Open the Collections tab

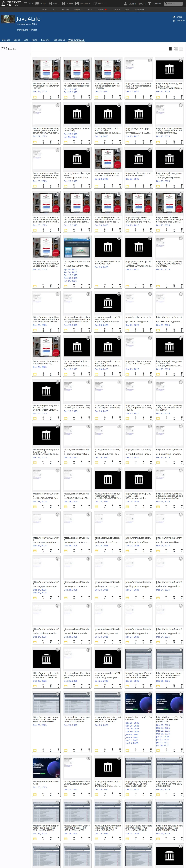59,40
